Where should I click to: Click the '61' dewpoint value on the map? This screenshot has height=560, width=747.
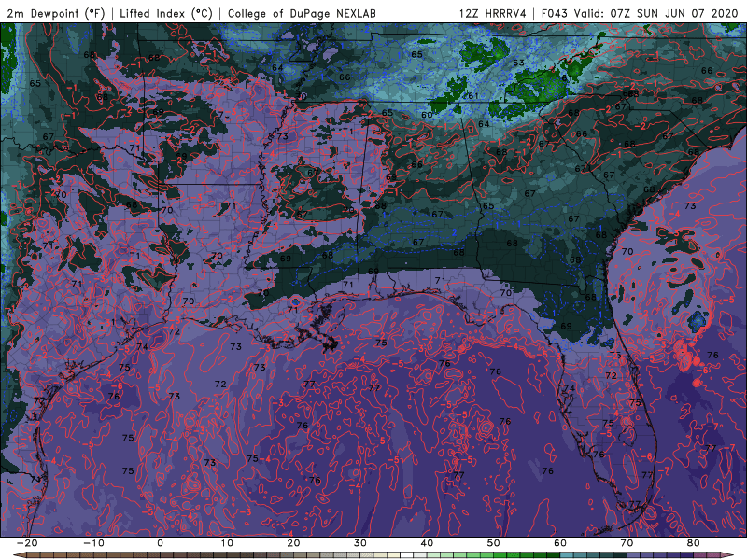(x=473, y=96)
